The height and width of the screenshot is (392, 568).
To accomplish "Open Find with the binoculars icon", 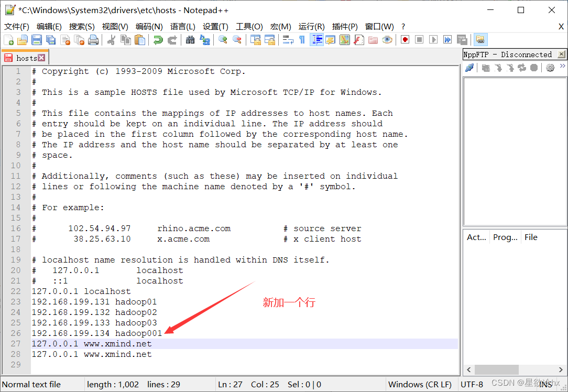I will point(190,40).
